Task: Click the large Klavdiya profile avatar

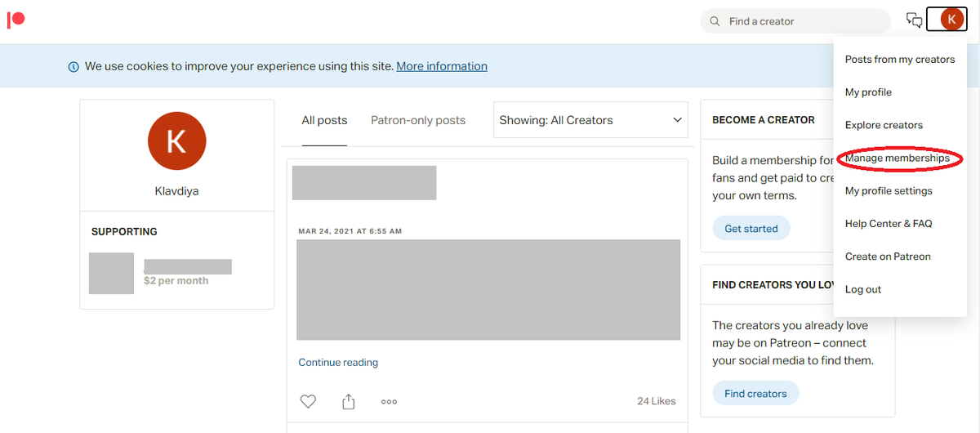Action: point(176,141)
